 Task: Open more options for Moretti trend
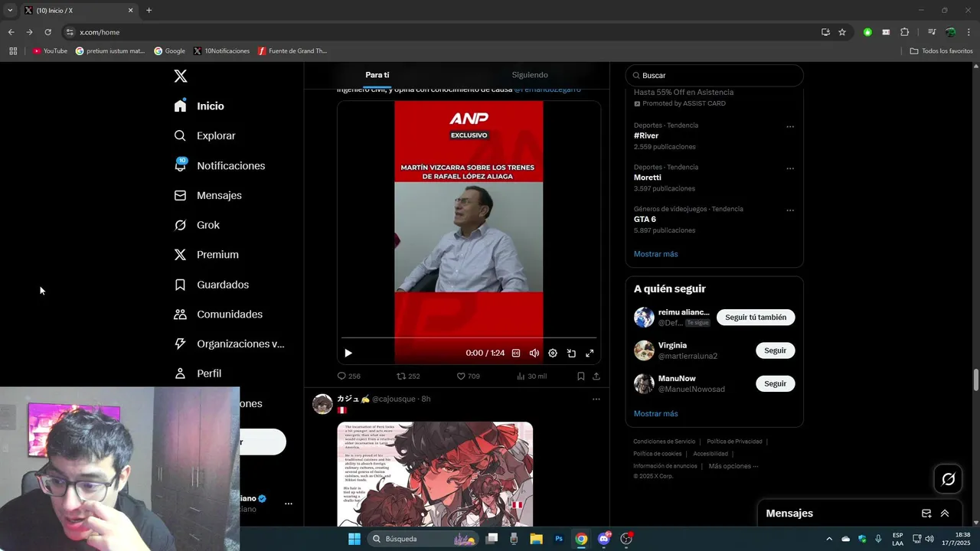pyautogui.click(x=790, y=168)
